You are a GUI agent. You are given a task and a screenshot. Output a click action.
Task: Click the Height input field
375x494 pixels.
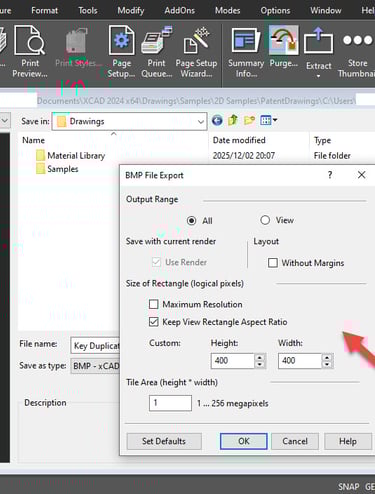(x=233, y=361)
